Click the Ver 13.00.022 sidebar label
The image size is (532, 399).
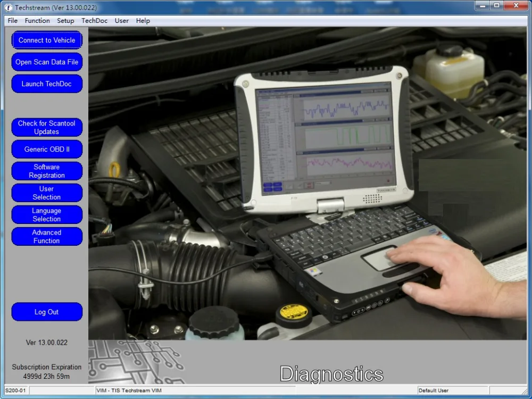(x=47, y=343)
